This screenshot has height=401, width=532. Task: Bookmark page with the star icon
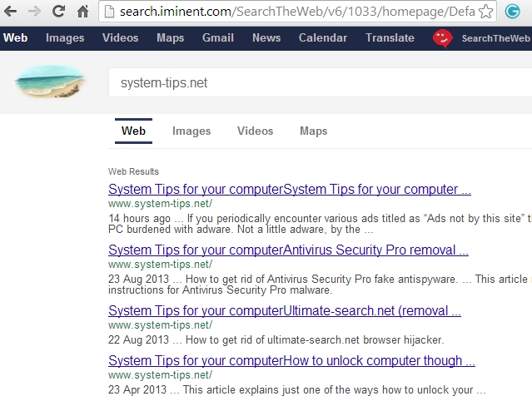pos(485,12)
